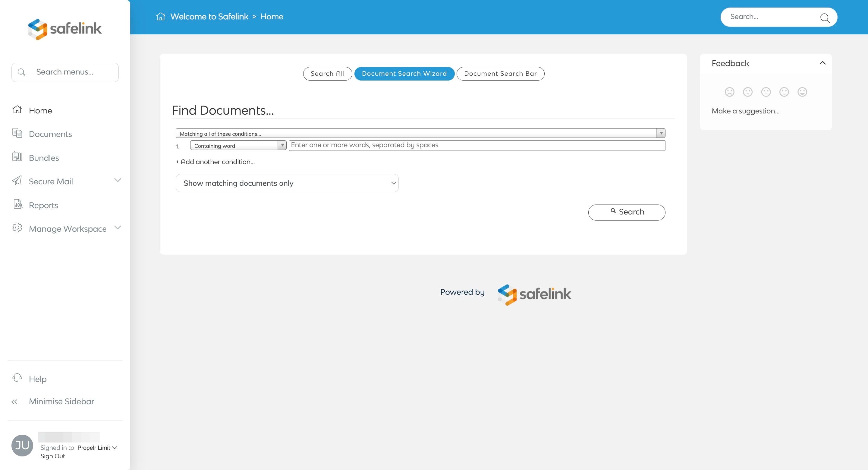Switch to Document Search Bar tab

pyautogui.click(x=500, y=74)
